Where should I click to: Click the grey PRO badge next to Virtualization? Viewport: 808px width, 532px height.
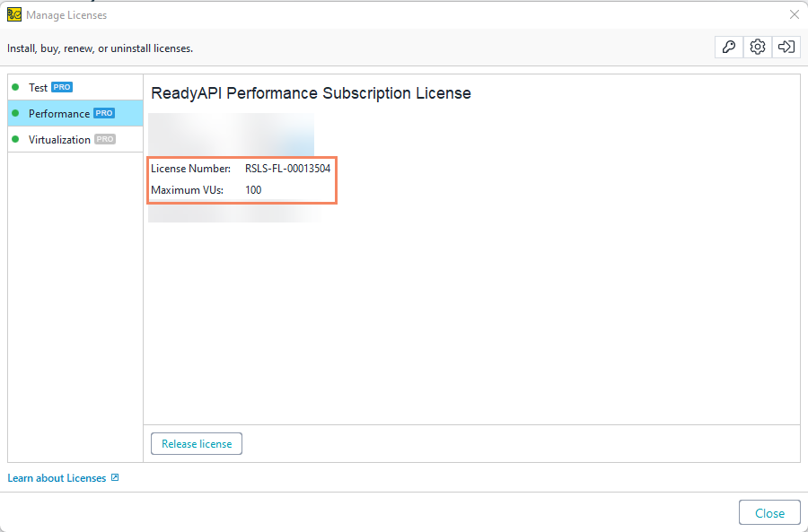coord(105,139)
